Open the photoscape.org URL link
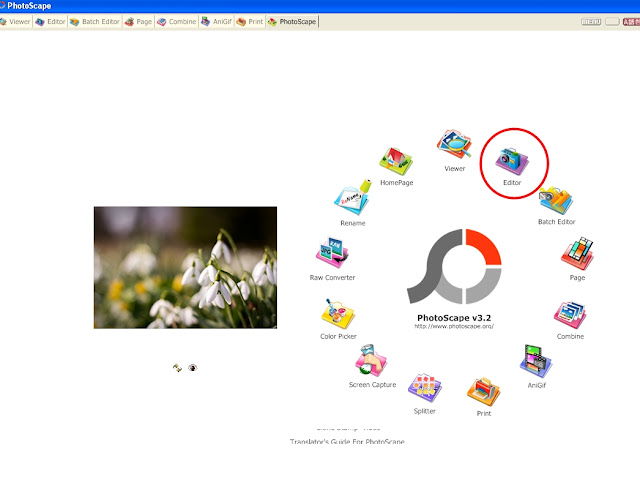640x488 pixels. pos(454,326)
